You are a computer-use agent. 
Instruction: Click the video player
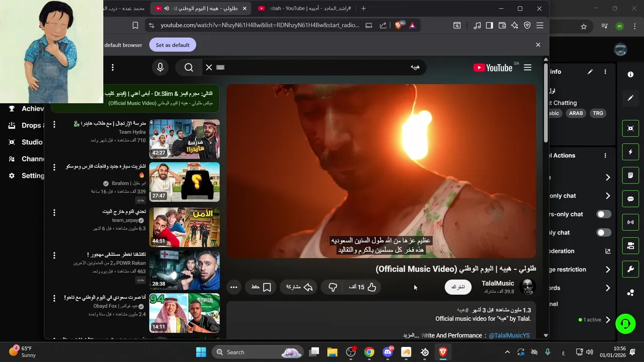pos(381,171)
